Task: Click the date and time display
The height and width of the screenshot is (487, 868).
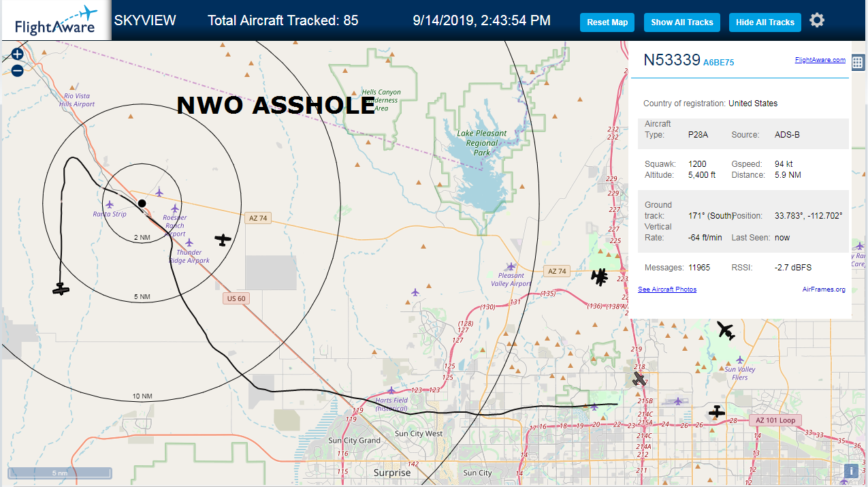Action: tap(482, 20)
